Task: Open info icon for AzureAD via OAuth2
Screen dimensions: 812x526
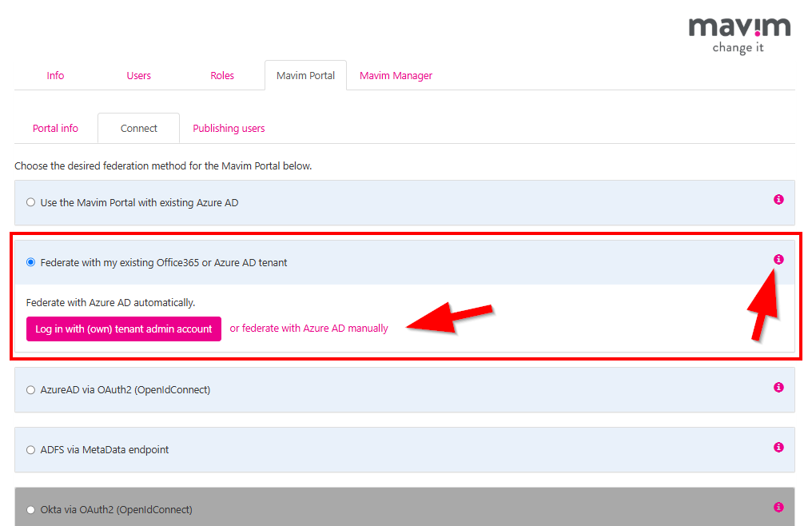Action: (x=778, y=387)
